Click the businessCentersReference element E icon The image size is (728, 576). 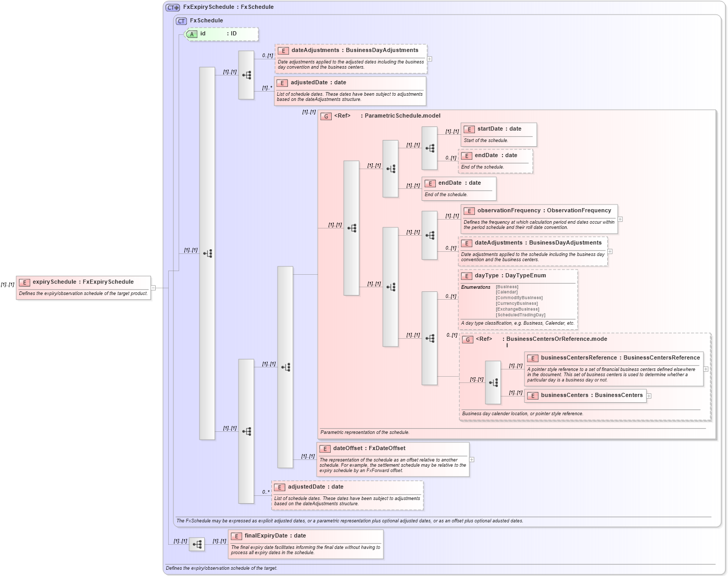click(x=533, y=358)
